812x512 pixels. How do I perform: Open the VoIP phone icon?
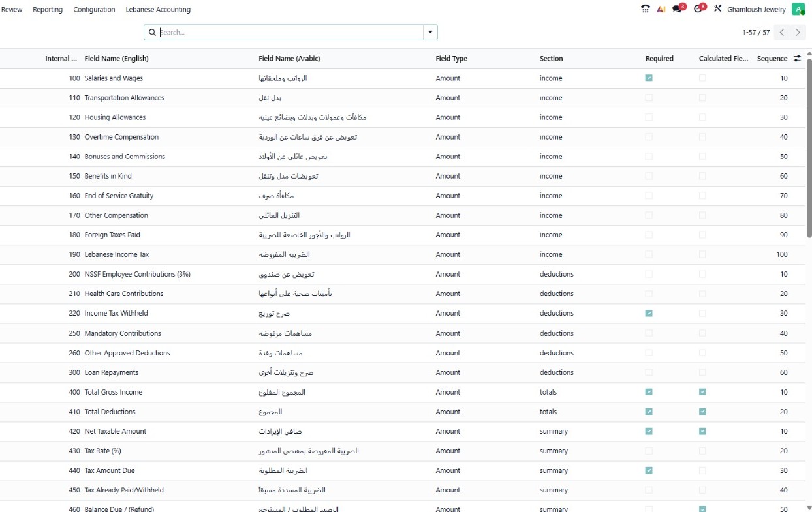pos(645,9)
